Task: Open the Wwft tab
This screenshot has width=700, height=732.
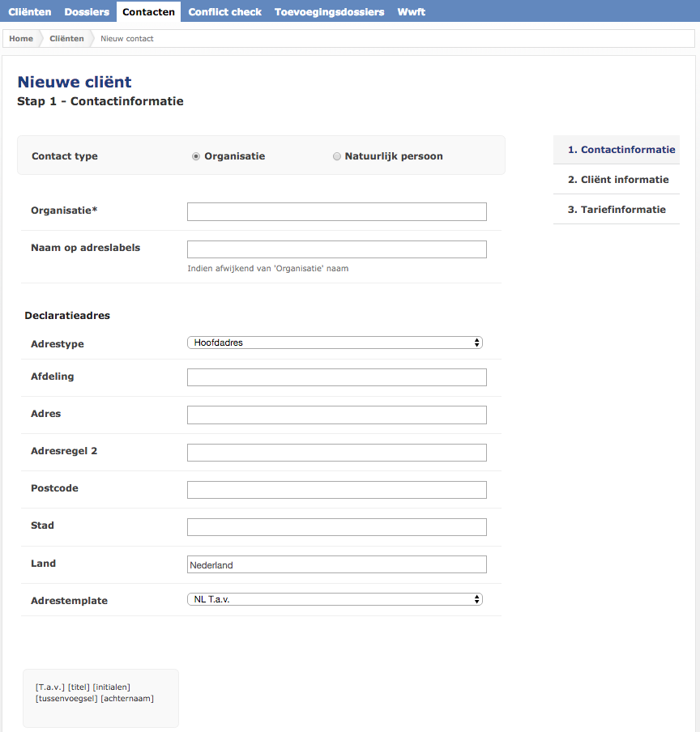Action: (411, 11)
